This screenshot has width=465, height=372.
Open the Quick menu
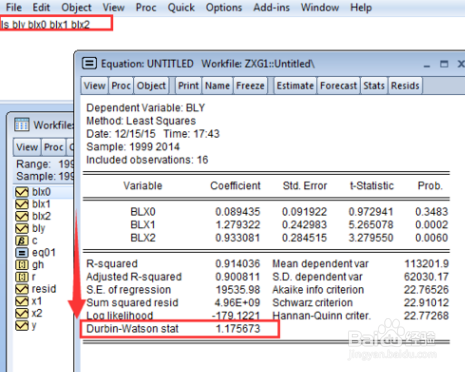point(181,7)
